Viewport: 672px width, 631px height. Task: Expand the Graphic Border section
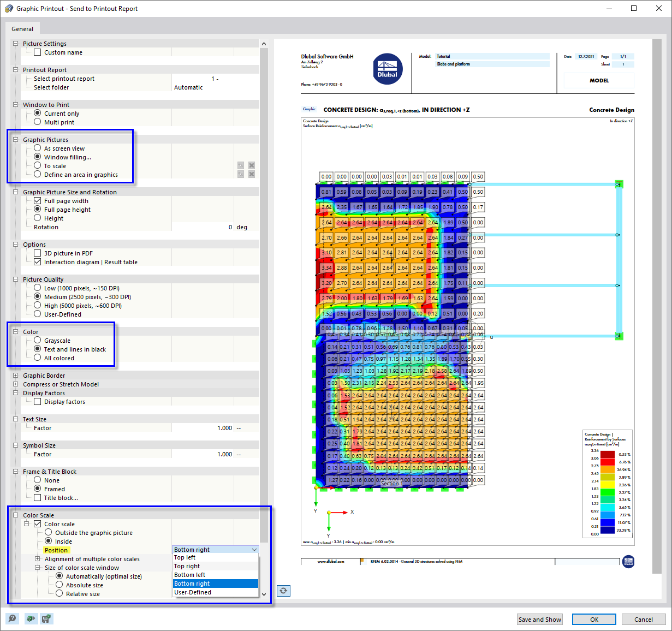(x=15, y=375)
